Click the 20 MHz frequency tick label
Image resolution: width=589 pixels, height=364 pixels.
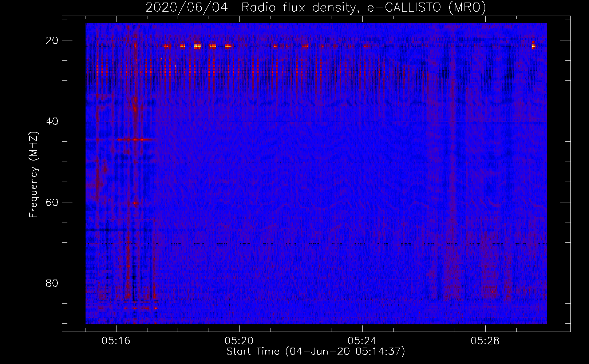pos(52,40)
